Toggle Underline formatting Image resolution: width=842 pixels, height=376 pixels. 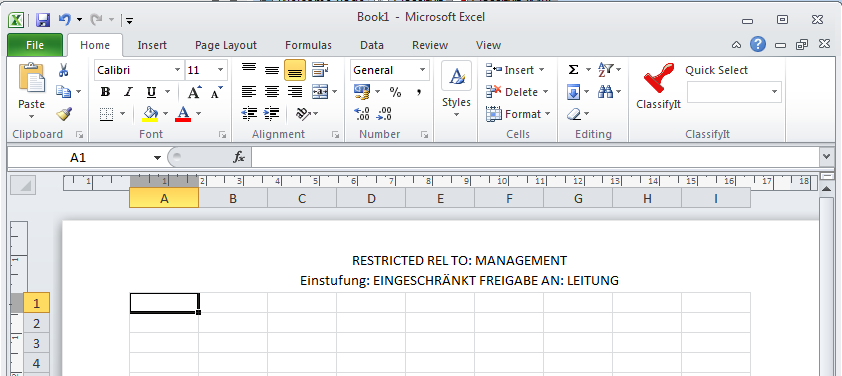pyautogui.click(x=151, y=92)
